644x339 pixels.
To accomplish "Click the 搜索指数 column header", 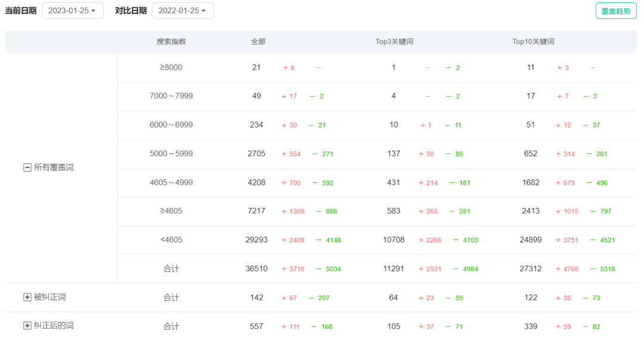I will click(171, 42).
